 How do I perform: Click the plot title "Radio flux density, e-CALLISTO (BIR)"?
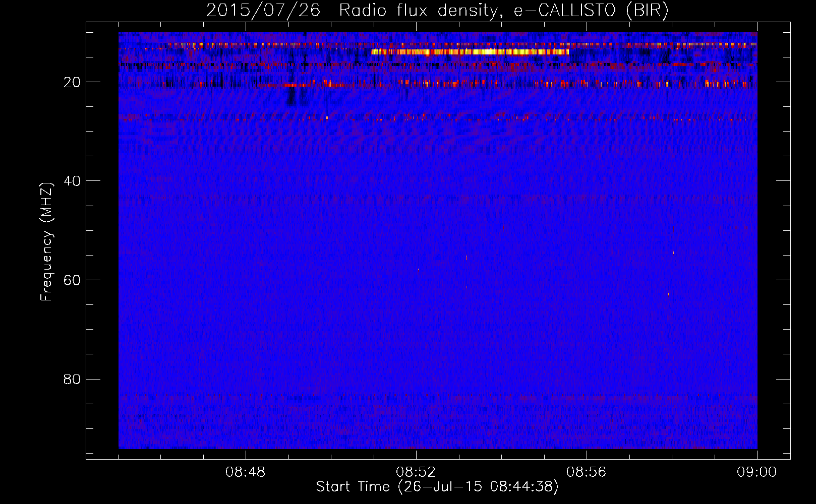tap(504, 11)
